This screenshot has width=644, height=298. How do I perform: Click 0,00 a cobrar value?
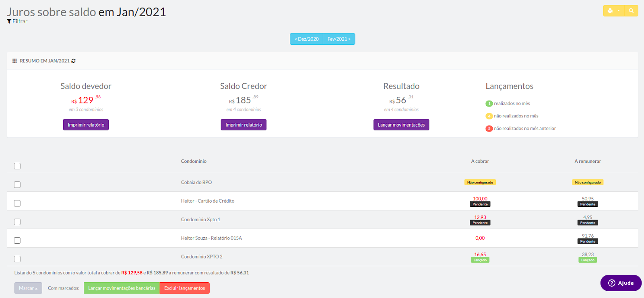(x=480, y=238)
